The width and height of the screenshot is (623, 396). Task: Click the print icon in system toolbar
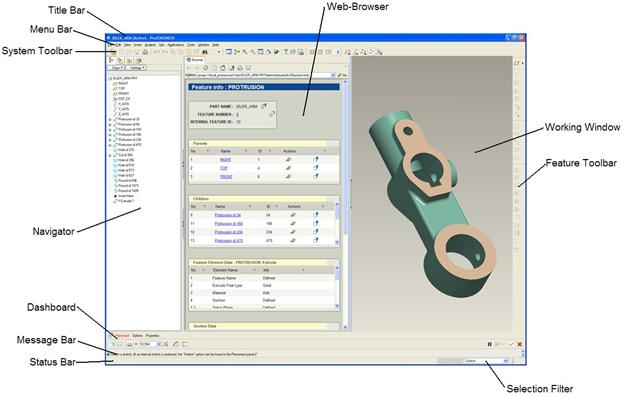click(145, 52)
